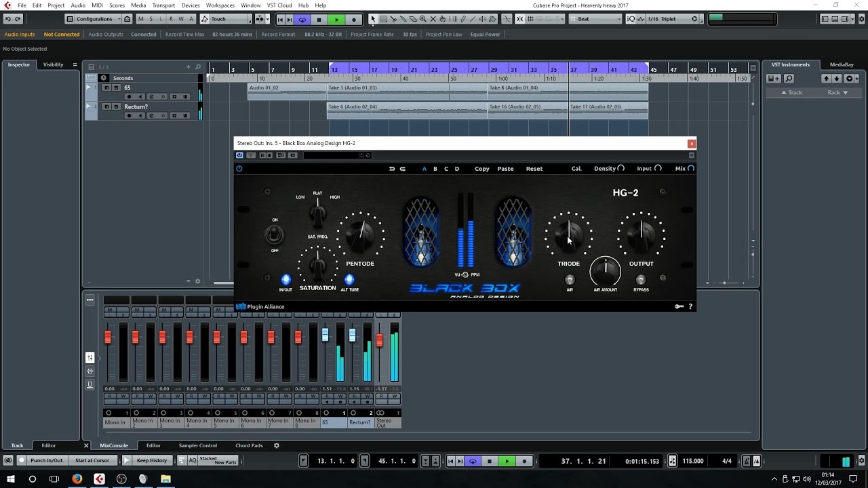Open the plugin window functions dropdown arrow
868x488 pixels.
(691, 155)
